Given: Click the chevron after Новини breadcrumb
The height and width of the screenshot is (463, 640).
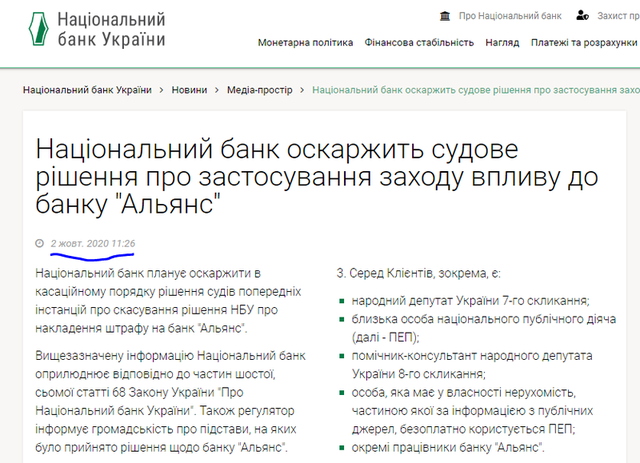Looking at the screenshot, I should pos(217,90).
